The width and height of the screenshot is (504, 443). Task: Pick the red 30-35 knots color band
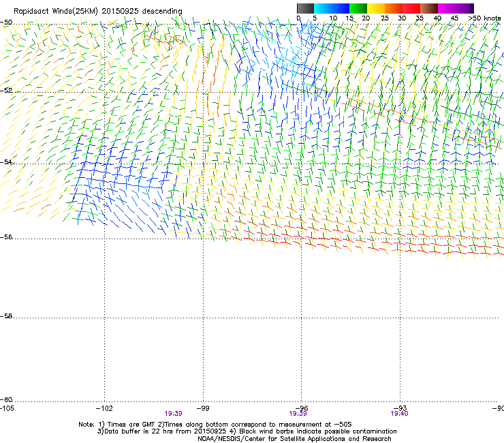(x=411, y=8)
